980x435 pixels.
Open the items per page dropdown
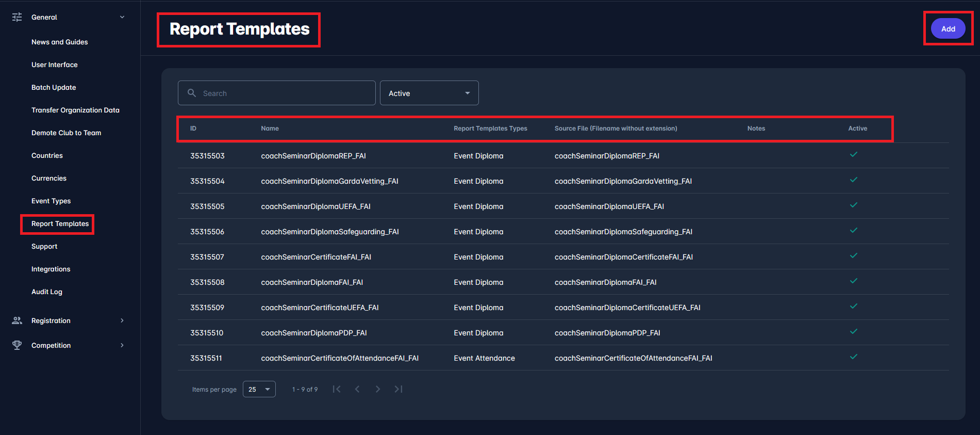(259, 389)
